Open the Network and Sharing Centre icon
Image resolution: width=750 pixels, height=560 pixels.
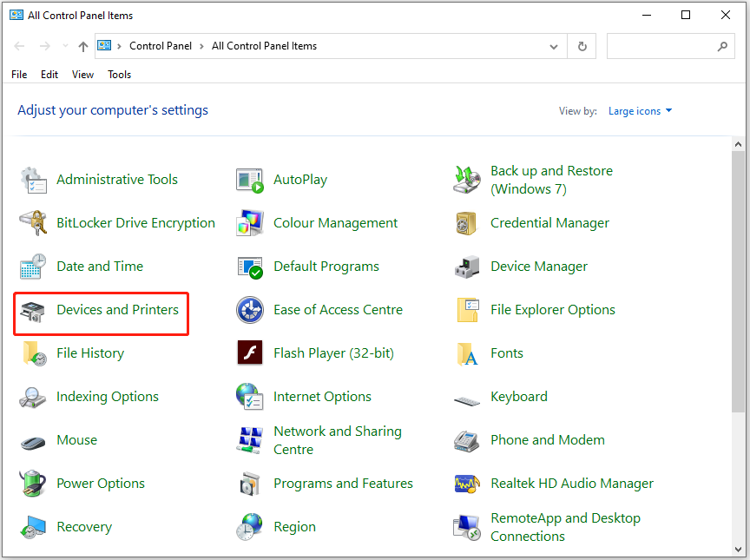[x=250, y=440]
